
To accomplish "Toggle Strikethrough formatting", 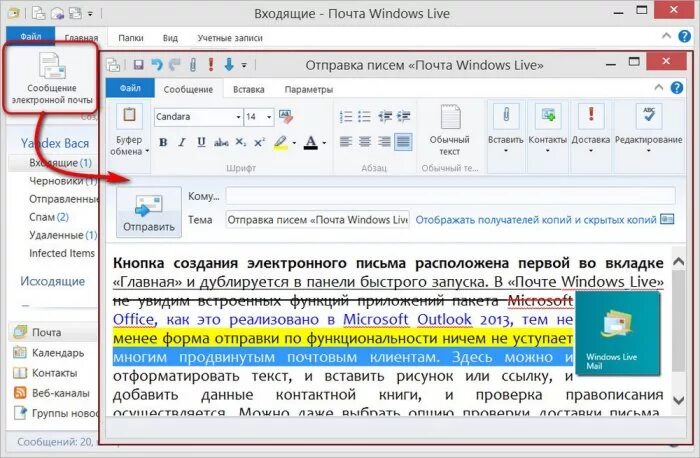I will coord(221,142).
